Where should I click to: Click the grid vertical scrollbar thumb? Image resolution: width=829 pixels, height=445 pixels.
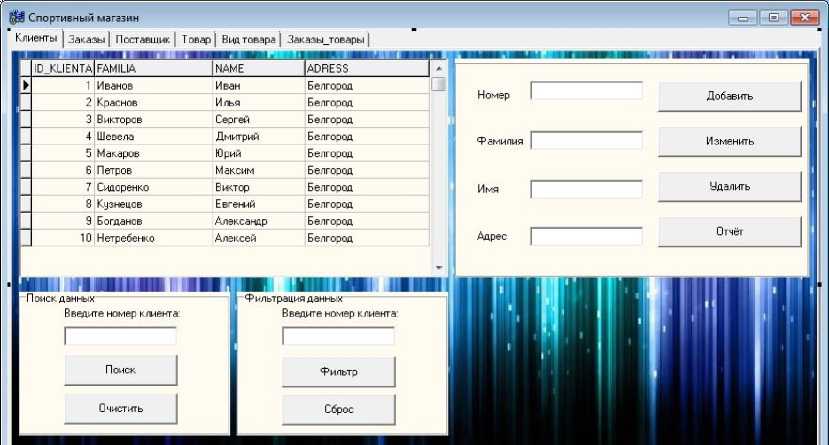[439, 84]
